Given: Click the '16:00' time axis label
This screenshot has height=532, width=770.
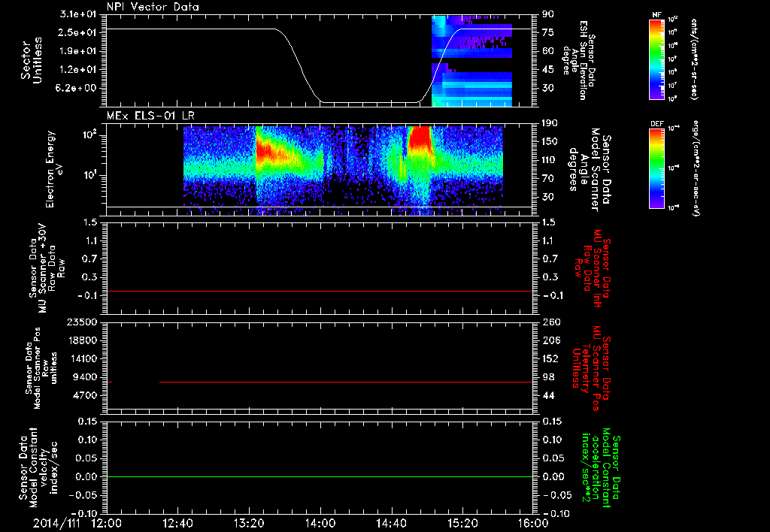Looking at the screenshot, I should pyautogui.click(x=533, y=523).
